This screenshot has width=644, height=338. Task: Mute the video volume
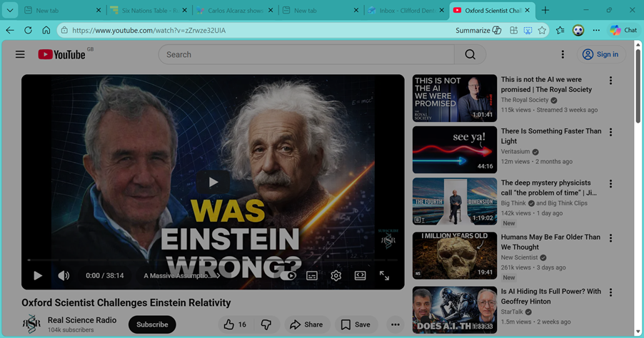pyautogui.click(x=64, y=275)
